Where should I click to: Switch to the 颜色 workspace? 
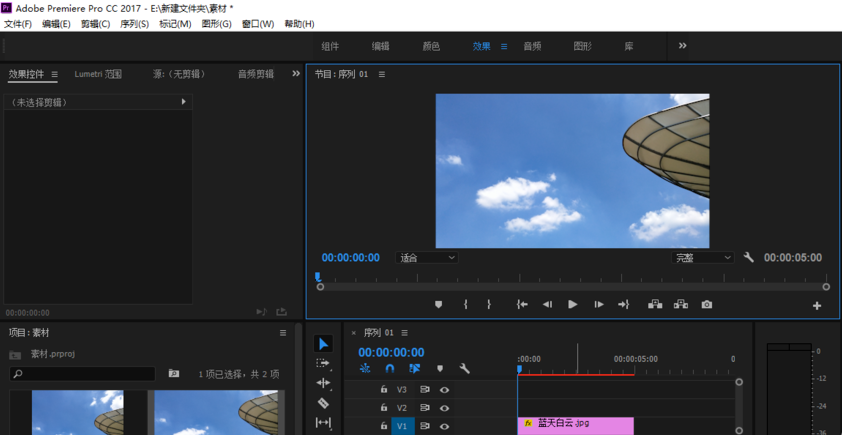(431, 46)
